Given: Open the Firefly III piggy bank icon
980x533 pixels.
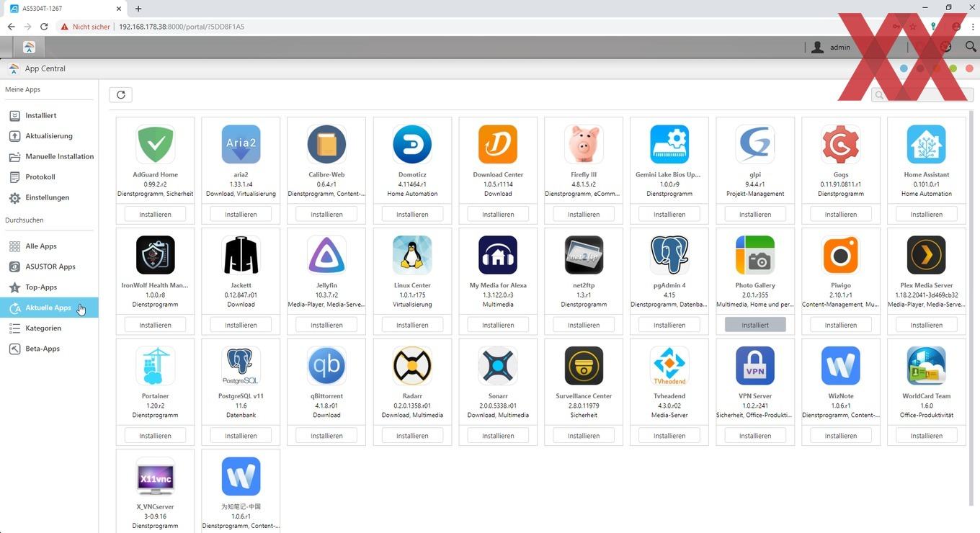Looking at the screenshot, I should tap(584, 144).
